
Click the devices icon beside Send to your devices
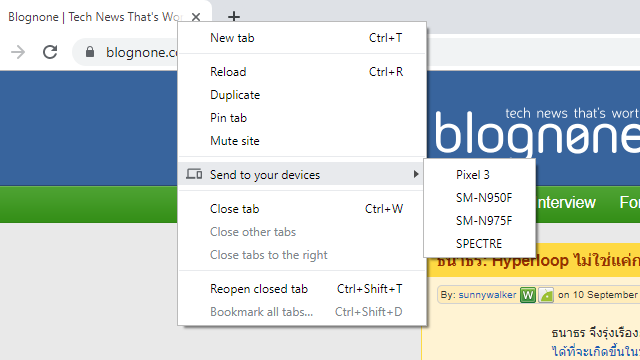pyautogui.click(x=194, y=174)
